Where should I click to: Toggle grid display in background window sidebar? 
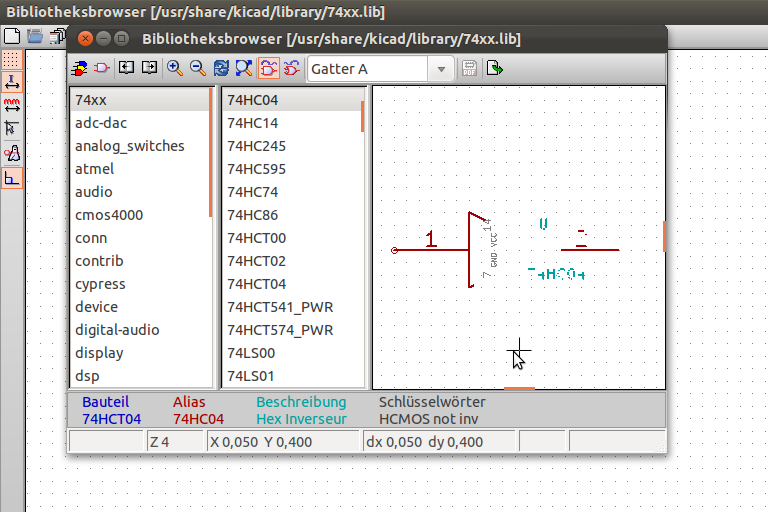[12, 59]
